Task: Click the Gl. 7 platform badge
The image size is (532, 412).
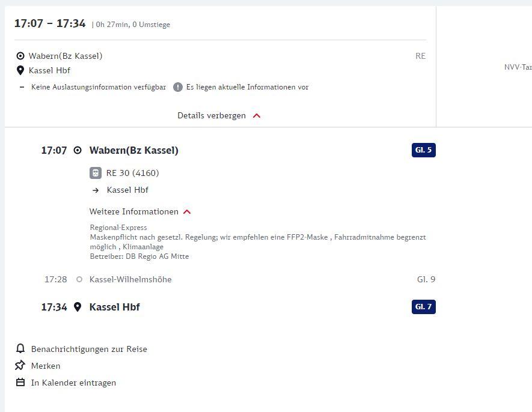Action: click(423, 307)
